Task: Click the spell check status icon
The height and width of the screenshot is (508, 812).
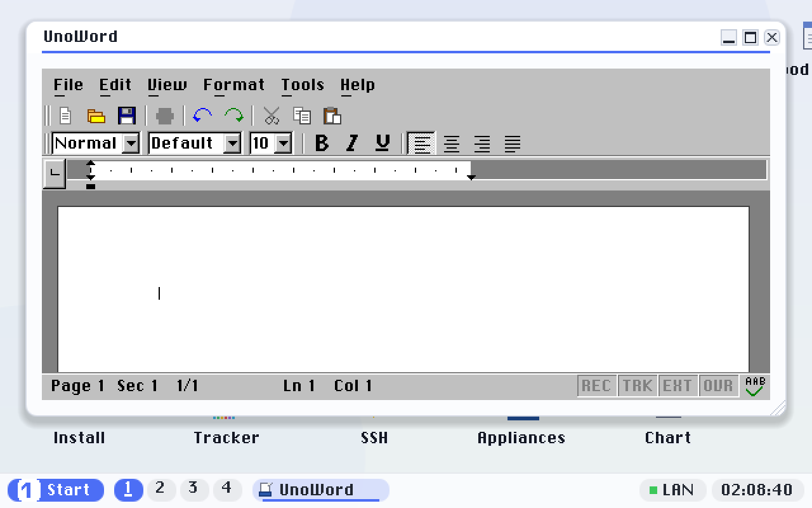Action: click(x=755, y=386)
